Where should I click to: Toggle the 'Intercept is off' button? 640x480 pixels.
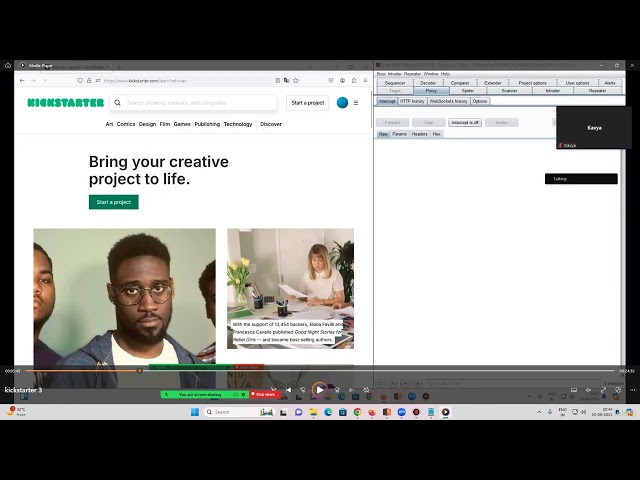coord(465,122)
